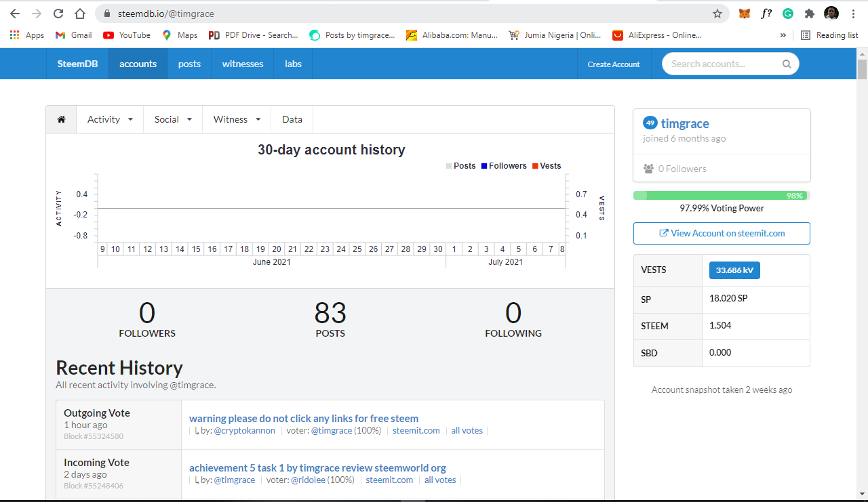Expand the Activity dropdown
Viewport: 868px width, 502px height.
point(110,119)
